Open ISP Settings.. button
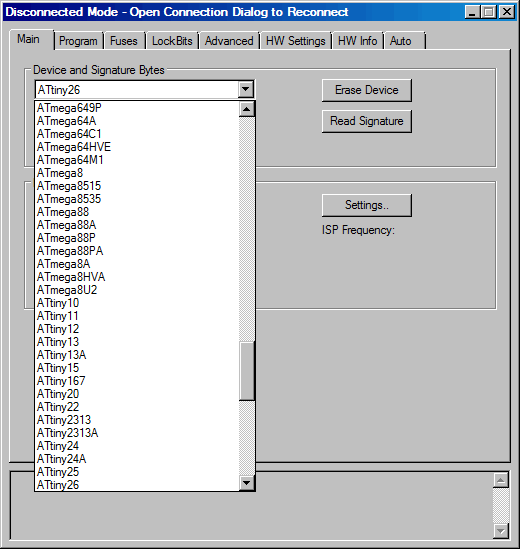 pos(367,205)
